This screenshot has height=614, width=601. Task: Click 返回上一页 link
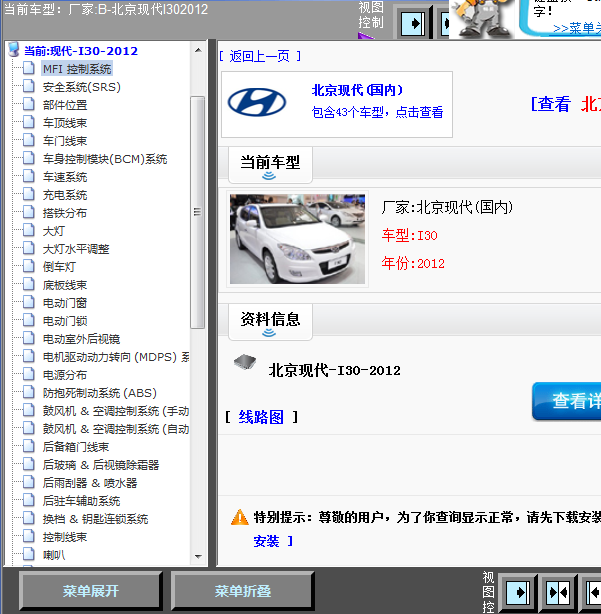click(260, 56)
